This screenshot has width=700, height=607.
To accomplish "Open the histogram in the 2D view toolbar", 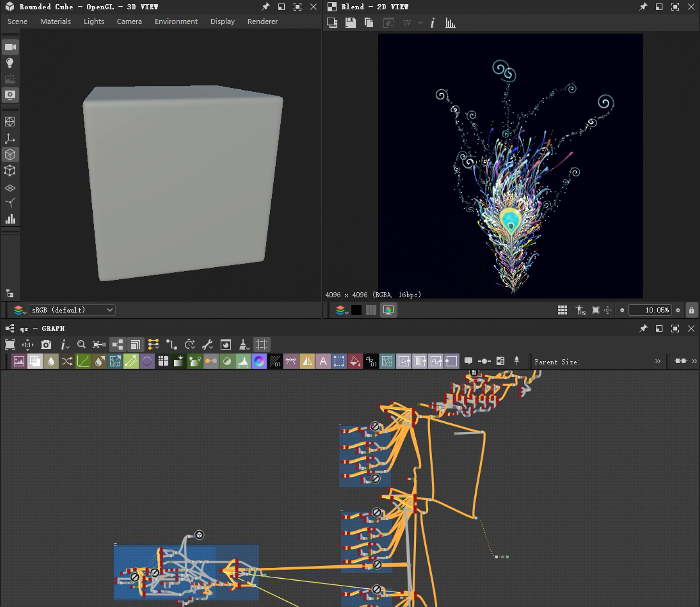I will click(450, 23).
